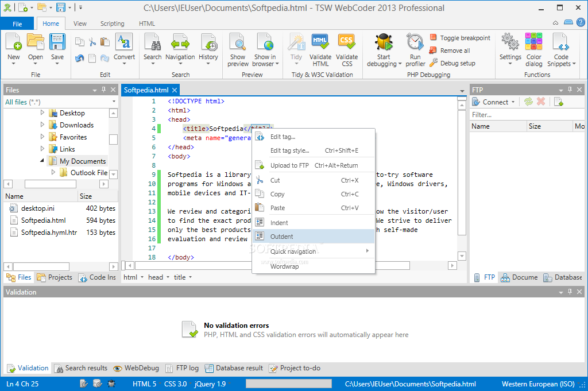Open the html breadcrumb dropdown
This screenshot has width=588, height=391.
click(x=142, y=277)
